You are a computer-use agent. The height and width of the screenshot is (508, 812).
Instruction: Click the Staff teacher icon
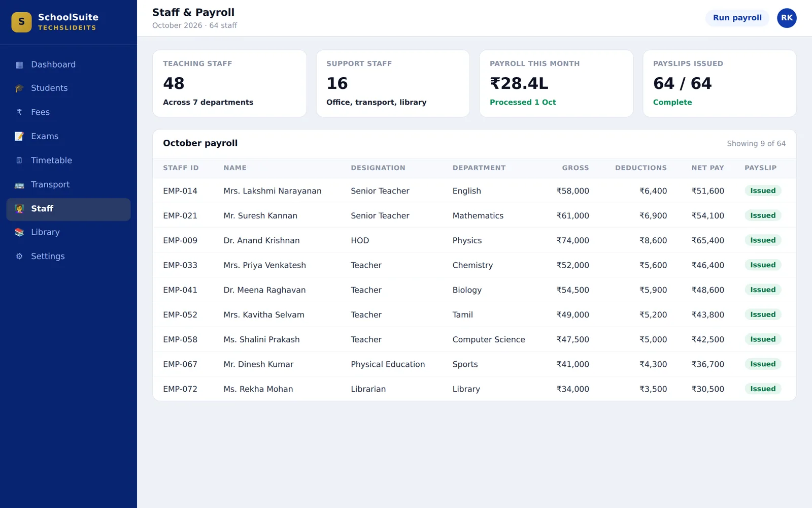coord(19,209)
